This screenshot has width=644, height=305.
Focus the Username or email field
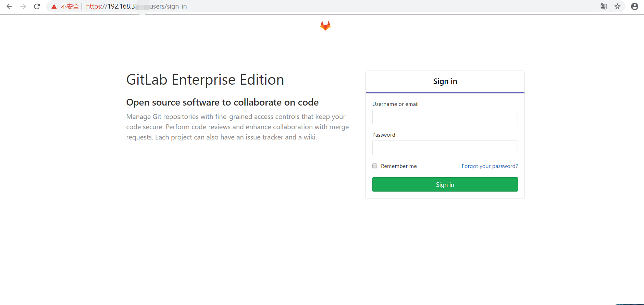pos(445,117)
